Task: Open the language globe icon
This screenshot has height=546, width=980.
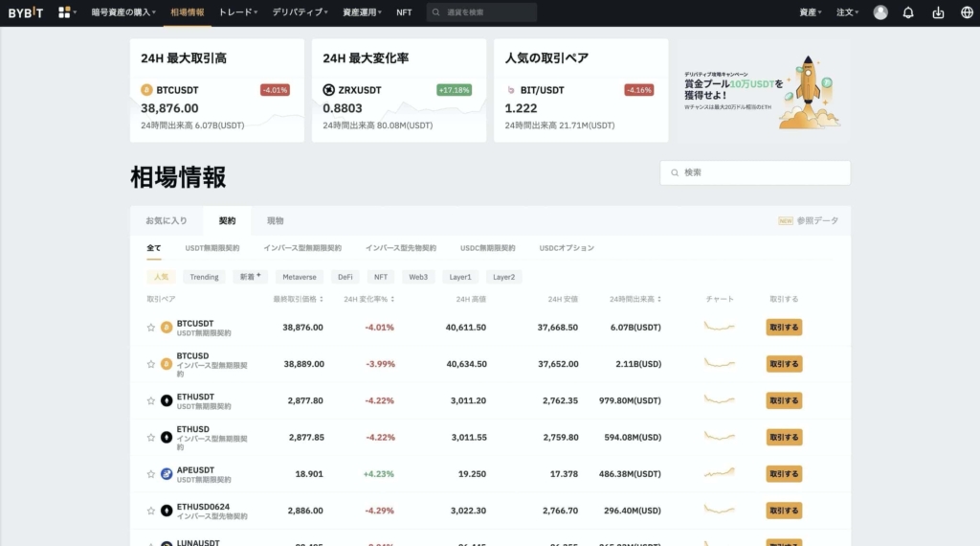Action: (x=967, y=12)
